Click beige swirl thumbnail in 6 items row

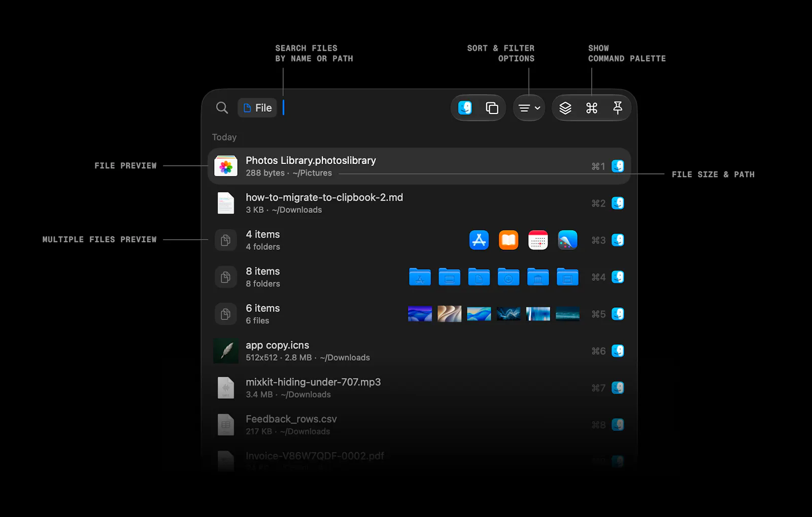(x=450, y=314)
